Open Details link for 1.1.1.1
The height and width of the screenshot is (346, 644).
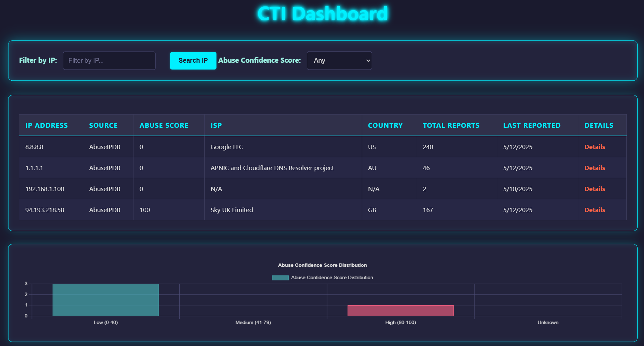[x=595, y=168]
